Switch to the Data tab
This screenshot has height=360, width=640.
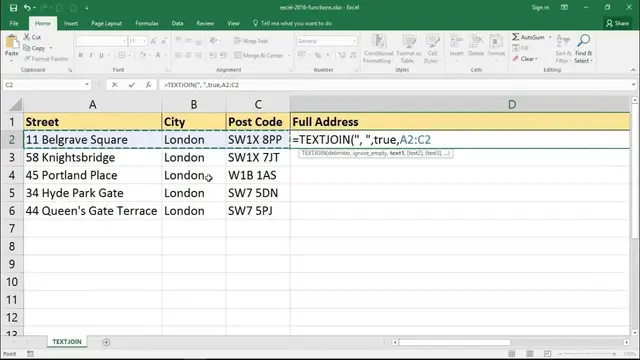177,23
